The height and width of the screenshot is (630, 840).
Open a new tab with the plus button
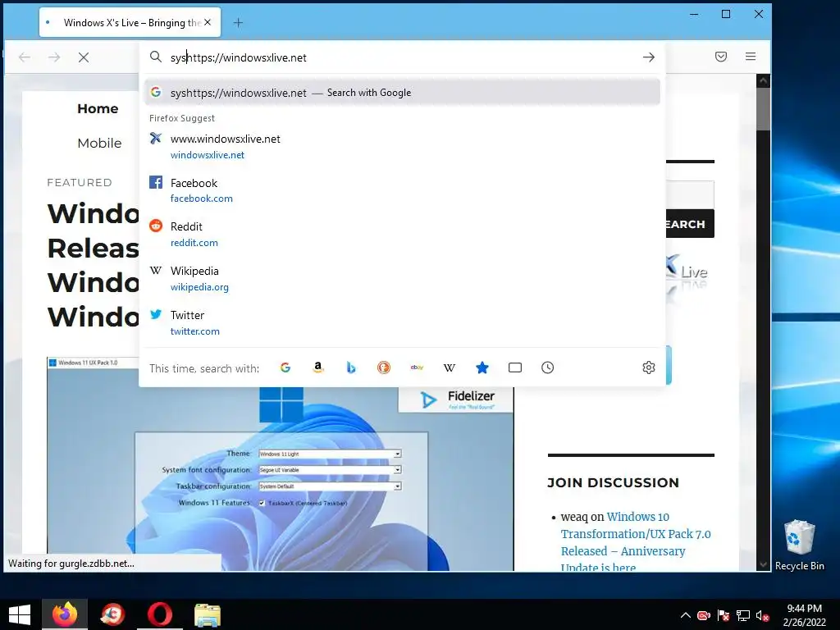pyautogui.click(x=239, y=22)
